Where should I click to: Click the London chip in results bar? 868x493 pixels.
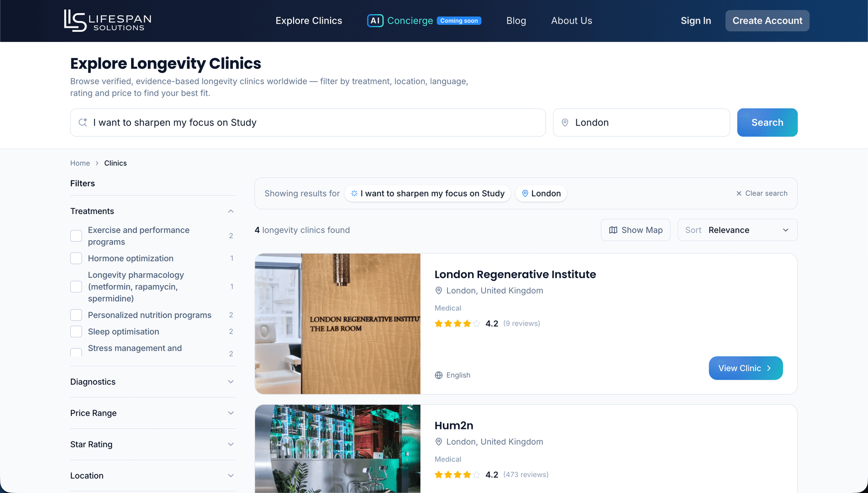(x=541, y=194)
